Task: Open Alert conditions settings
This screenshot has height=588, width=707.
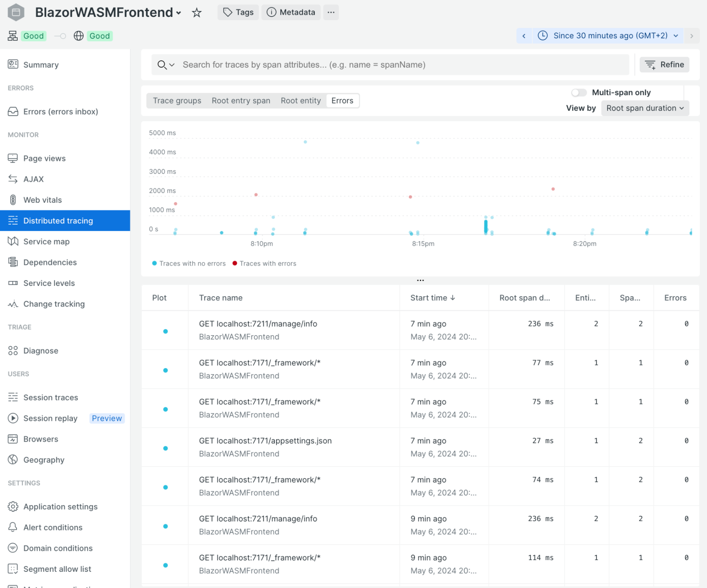Action: pos(53,527)
